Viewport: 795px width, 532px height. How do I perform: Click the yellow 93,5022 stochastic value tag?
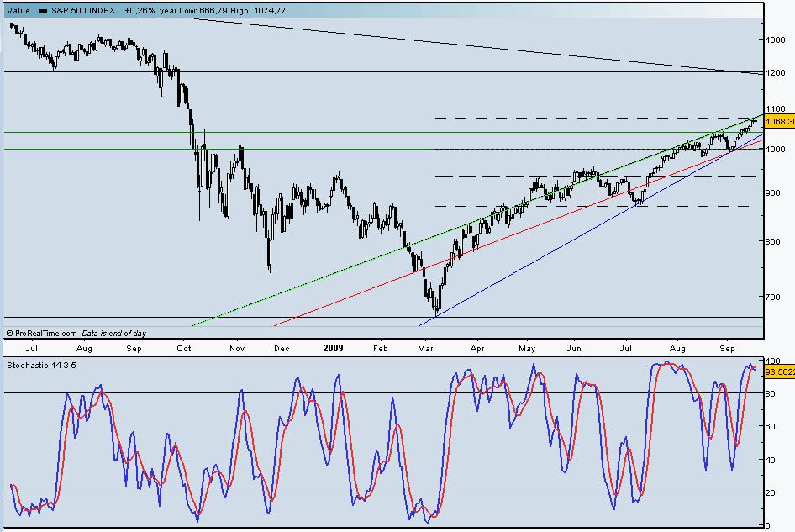click(x=779, y=372)
